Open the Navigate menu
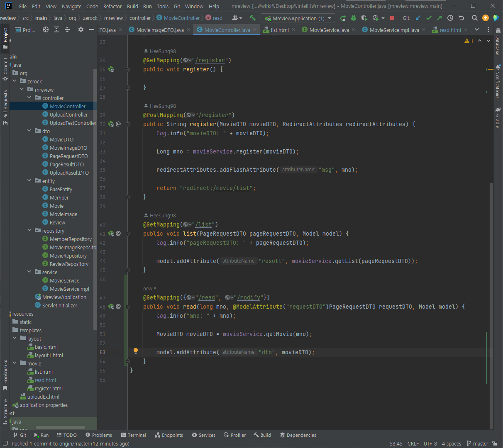 [71, 6]
